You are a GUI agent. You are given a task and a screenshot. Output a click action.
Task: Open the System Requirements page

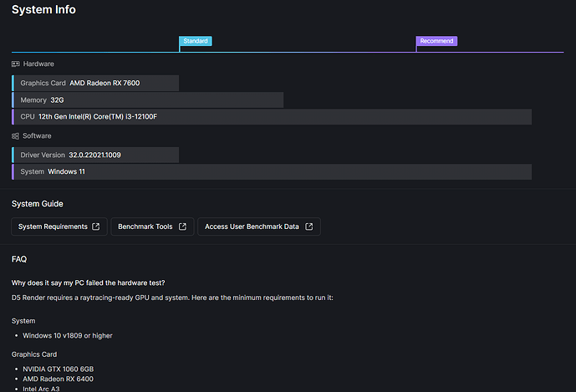pos(59,227)
